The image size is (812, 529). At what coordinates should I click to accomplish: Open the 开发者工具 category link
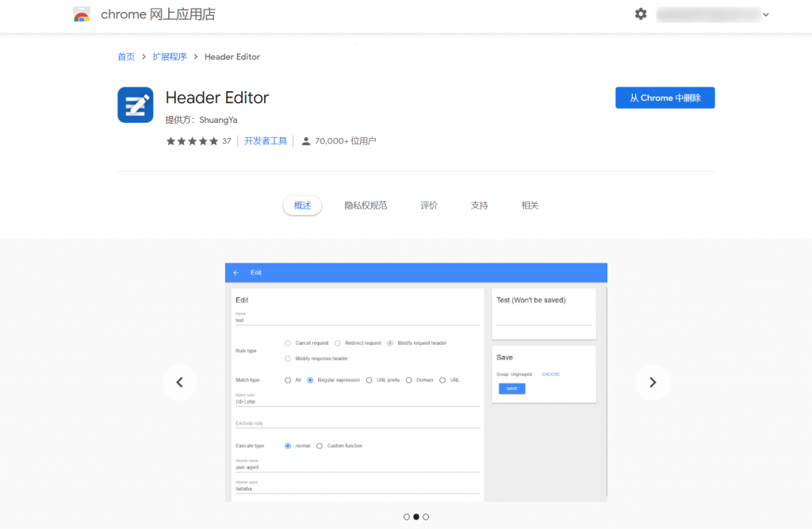(x=266, y=141)
